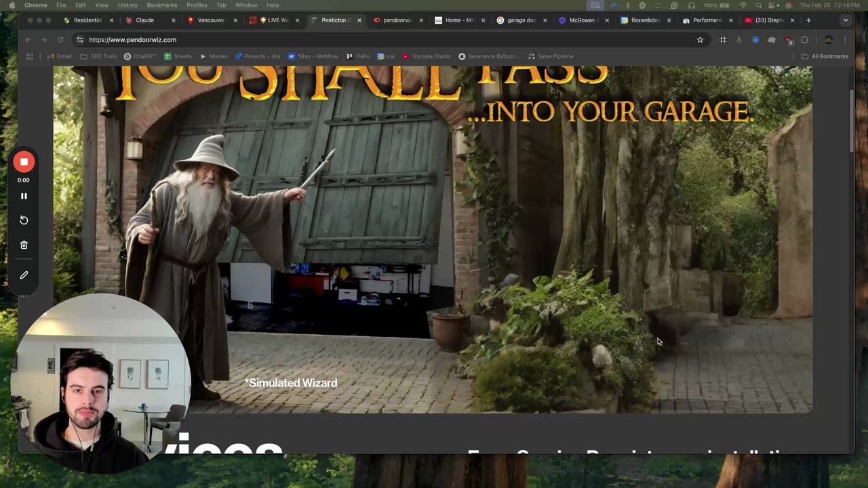
Task: Open the Sheets bookmark
Action: coord(178,56)
